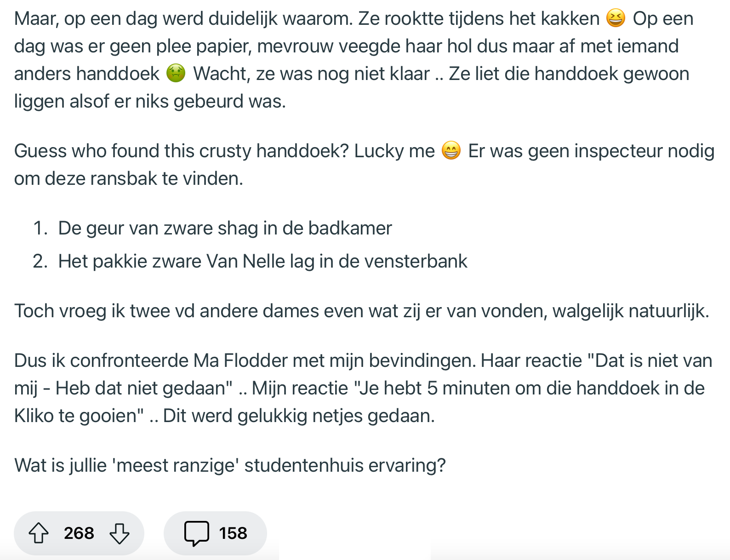Click the comment speech bubble icon
The width and height of the screenshot is (730, 560).
197,533
